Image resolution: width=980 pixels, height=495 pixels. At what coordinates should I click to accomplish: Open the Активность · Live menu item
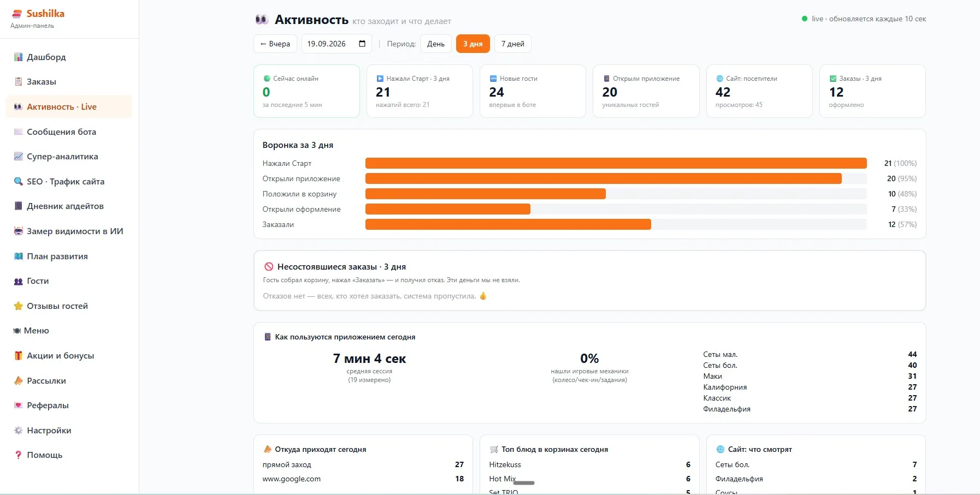pyautogui.click(x=69, y=107)
